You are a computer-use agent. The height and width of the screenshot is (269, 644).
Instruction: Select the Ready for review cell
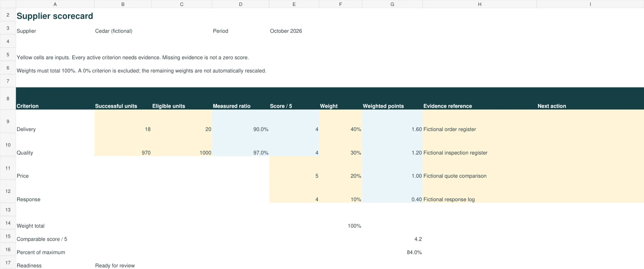point(123,263)
